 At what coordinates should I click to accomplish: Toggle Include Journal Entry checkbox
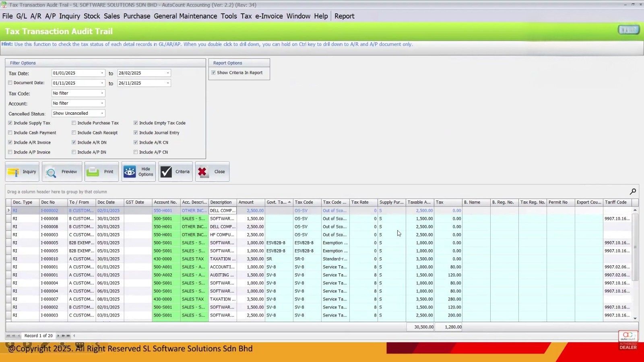pos(136,132)
